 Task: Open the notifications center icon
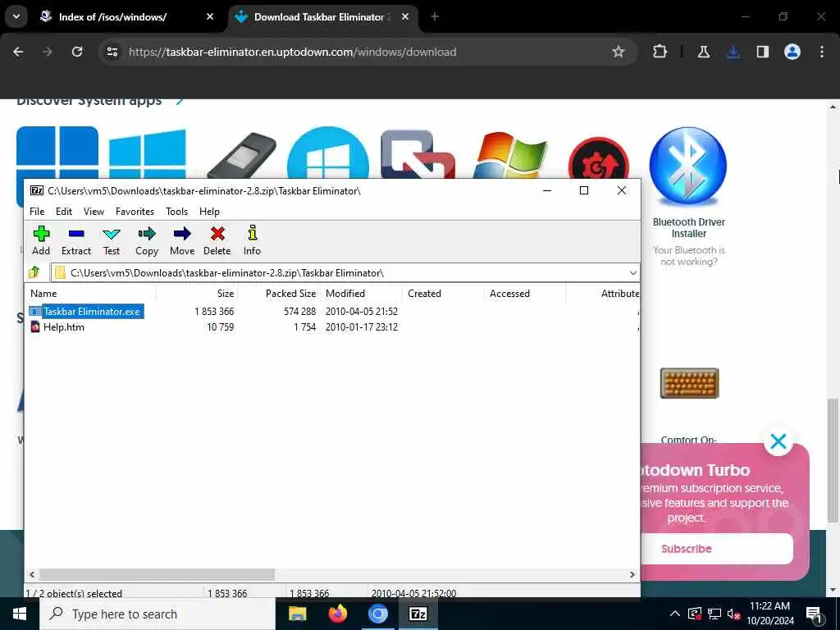pos(814,614)
